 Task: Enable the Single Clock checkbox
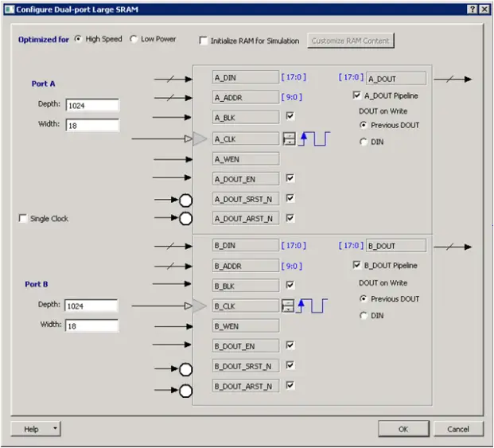23,218
